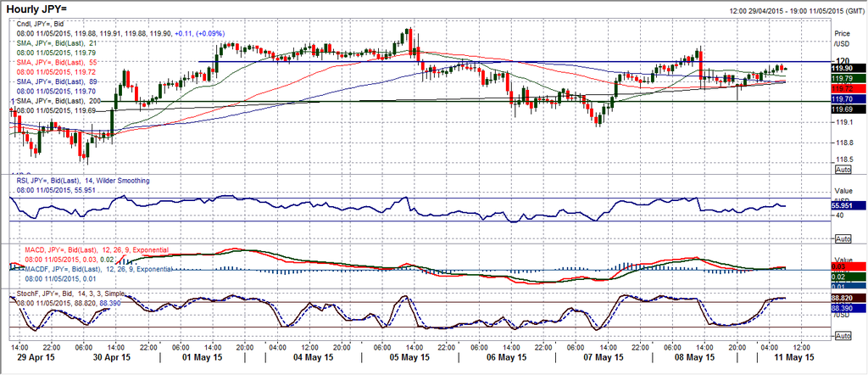Click the '07 May 15' date label

604,357
